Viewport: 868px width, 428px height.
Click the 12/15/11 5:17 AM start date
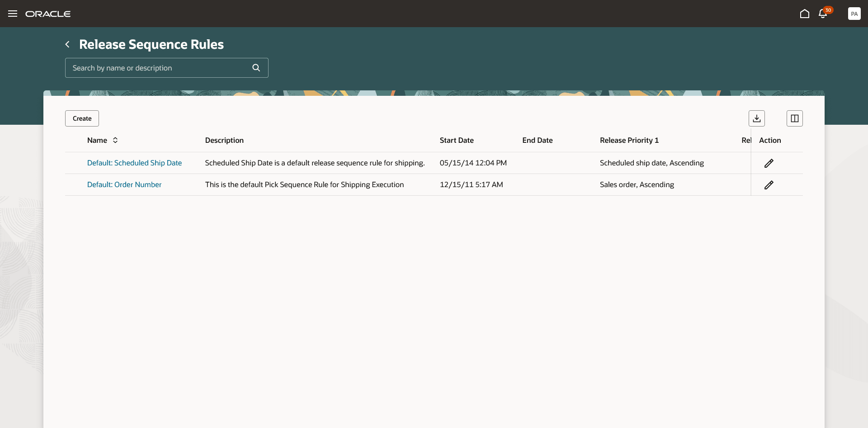coord(472,184)
